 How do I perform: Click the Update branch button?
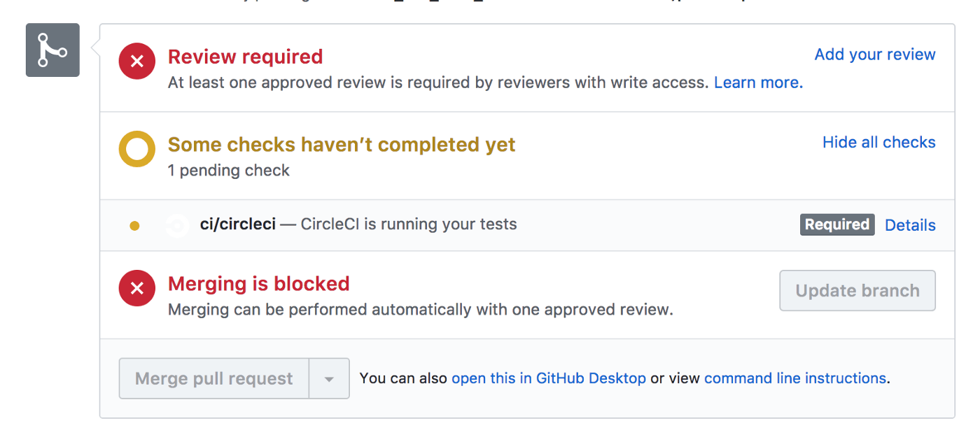click(857, 291)
